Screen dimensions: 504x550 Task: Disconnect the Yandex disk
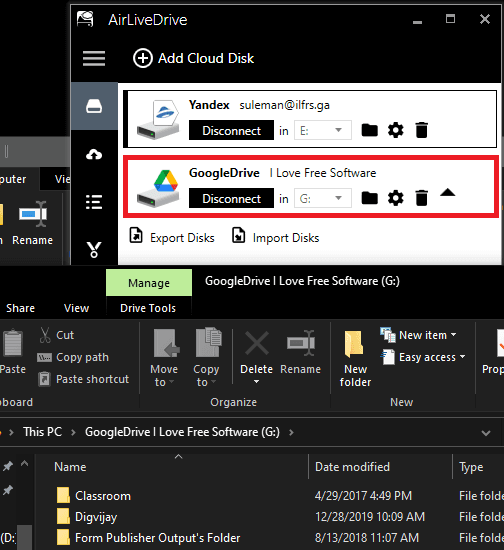pos(231,130)
